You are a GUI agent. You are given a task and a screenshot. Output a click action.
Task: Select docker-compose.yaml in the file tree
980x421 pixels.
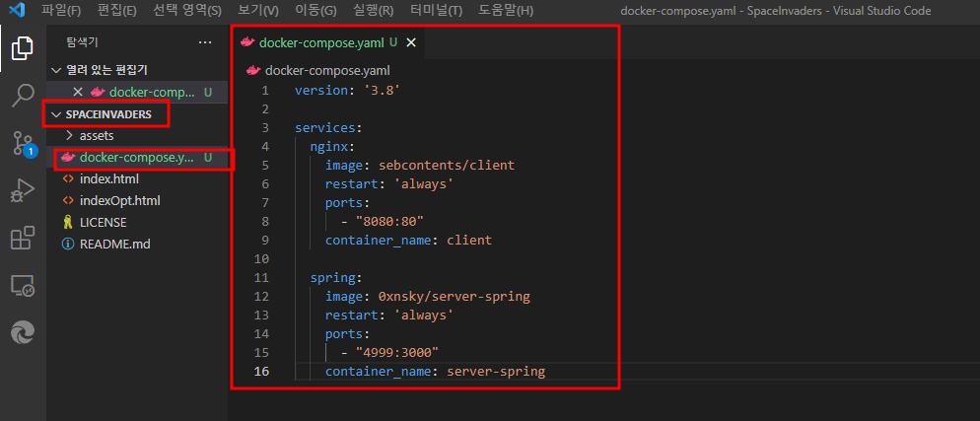click(137, 158)
